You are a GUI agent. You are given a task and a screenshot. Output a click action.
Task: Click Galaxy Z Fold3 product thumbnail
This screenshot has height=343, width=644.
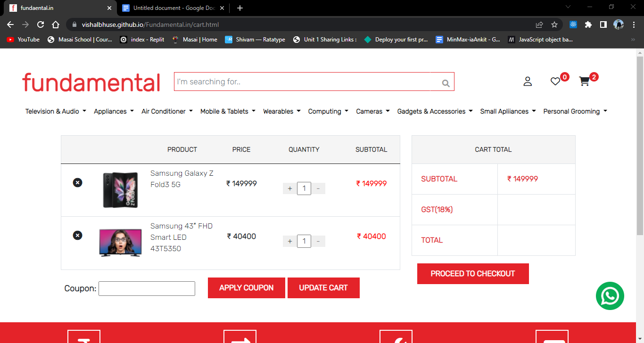point(121,190)
